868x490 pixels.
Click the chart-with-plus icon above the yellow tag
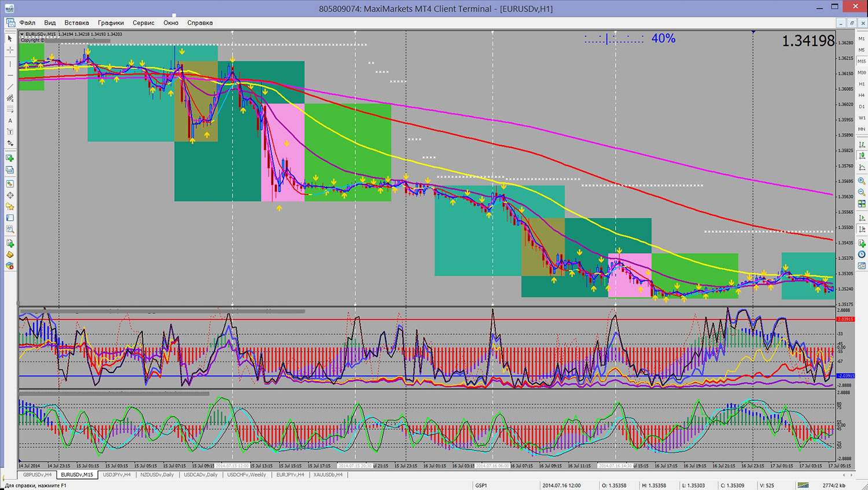(x=10, y=243)
